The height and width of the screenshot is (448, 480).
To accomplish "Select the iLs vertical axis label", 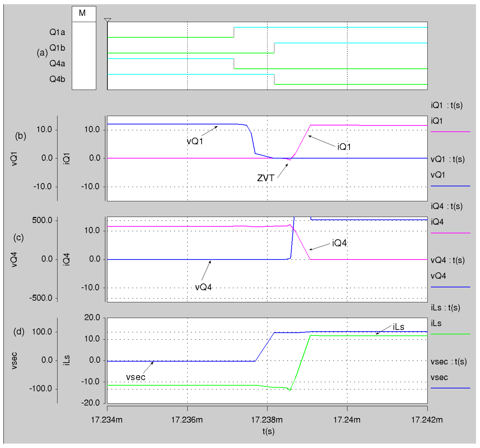I will (x=66, y=360).
